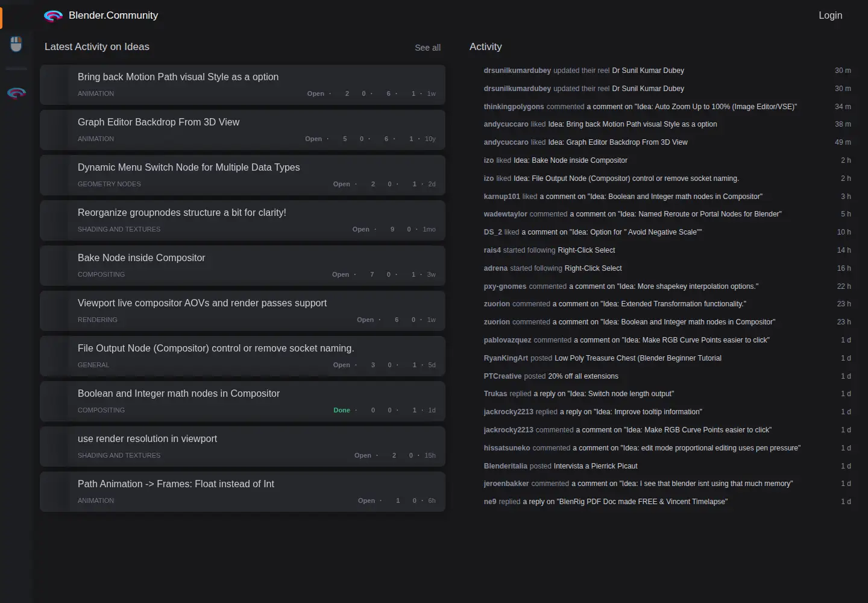Screen dimensions: 868x603
Task: Open DS_2 user profile
Action: pyautogui.click(x=492, y=232)
